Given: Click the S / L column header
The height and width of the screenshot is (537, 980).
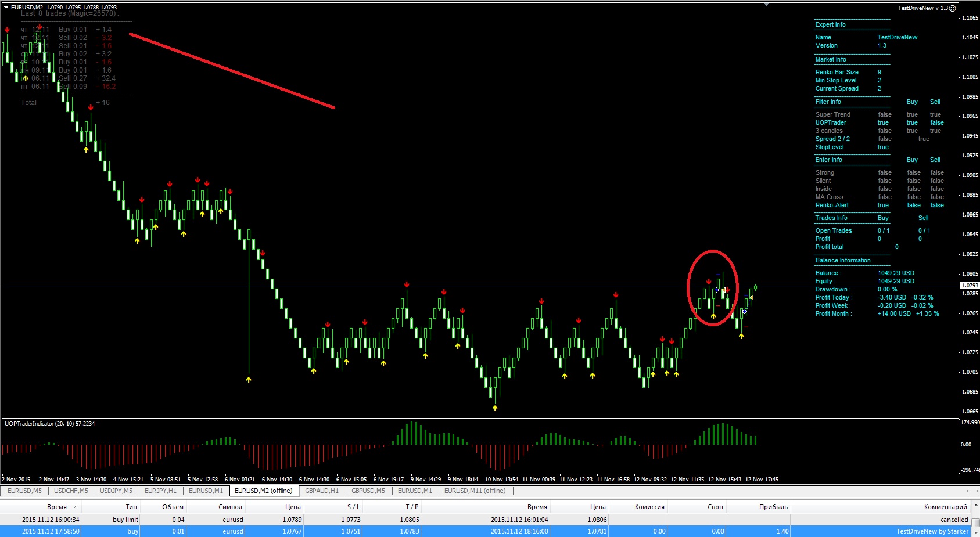Looking at the screenshot, I should (x=353, y=507).
